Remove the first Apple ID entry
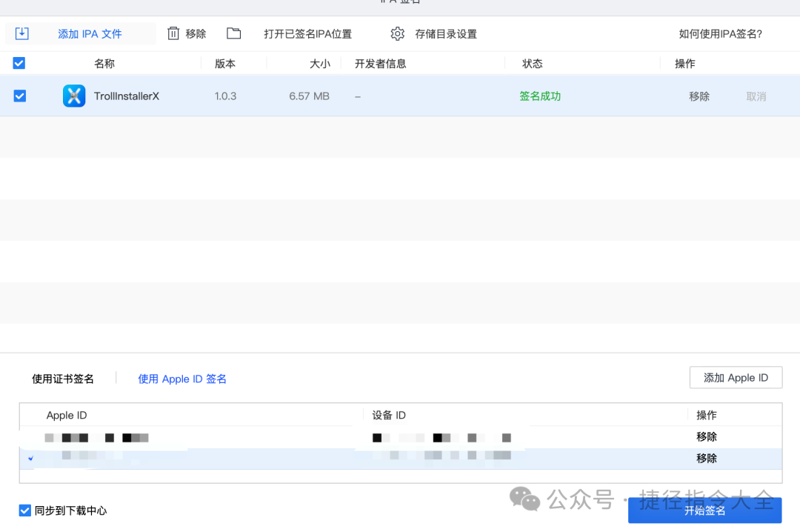 tap(707, 436)
